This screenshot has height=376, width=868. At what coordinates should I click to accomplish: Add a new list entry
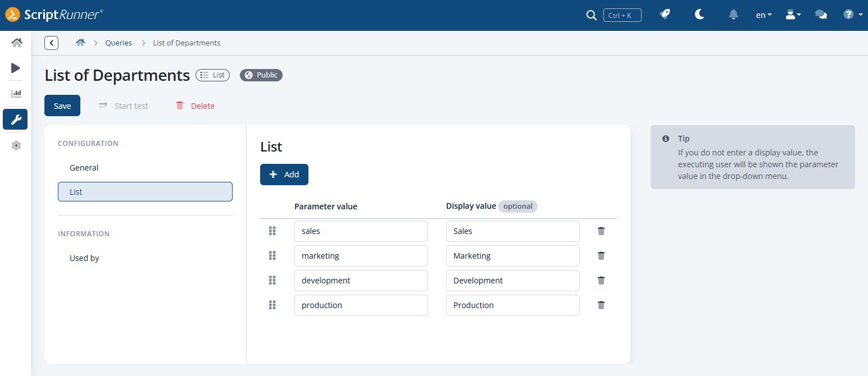[284, 175]
